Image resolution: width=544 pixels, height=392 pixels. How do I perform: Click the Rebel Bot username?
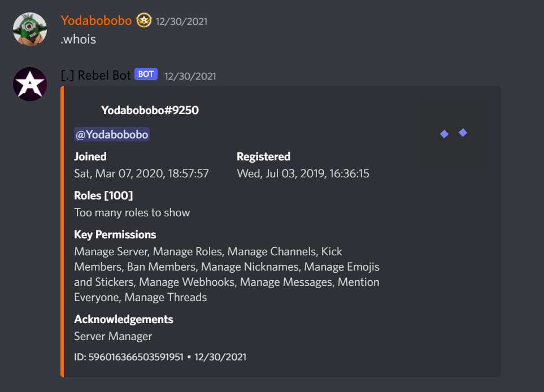96,75
